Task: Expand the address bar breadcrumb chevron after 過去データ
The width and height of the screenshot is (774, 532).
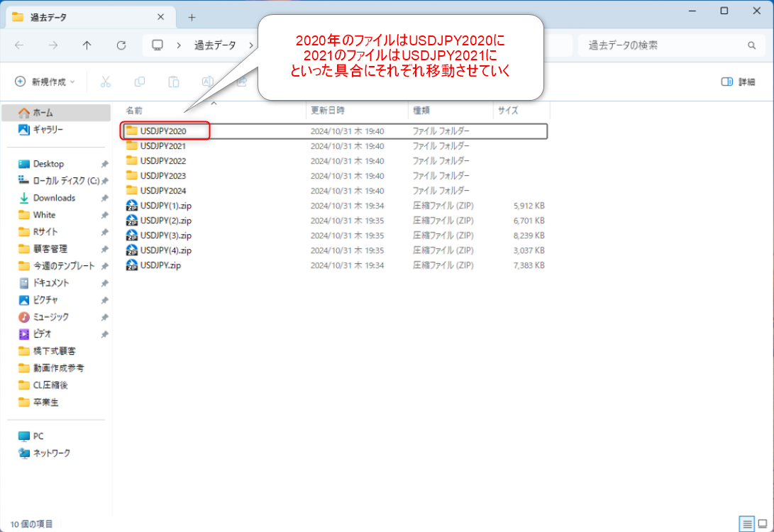Action: click(252, 45)
